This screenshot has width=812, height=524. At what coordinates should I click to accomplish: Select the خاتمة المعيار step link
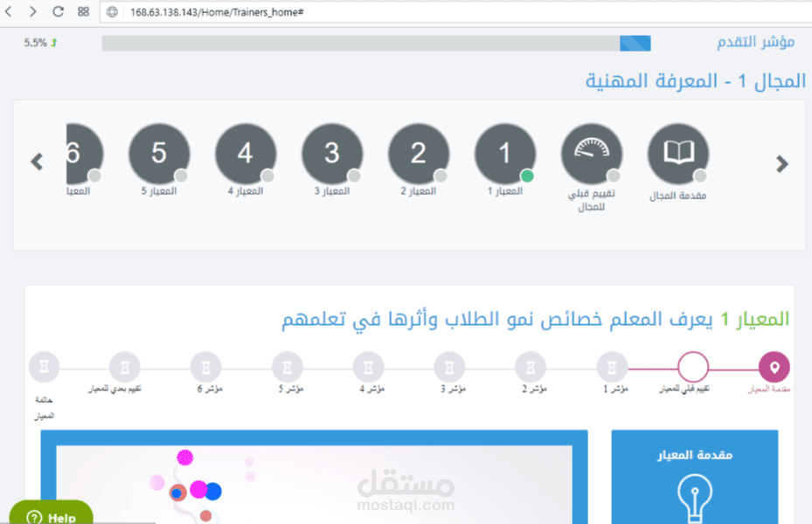pyautogui.click(x=44, y=366)
